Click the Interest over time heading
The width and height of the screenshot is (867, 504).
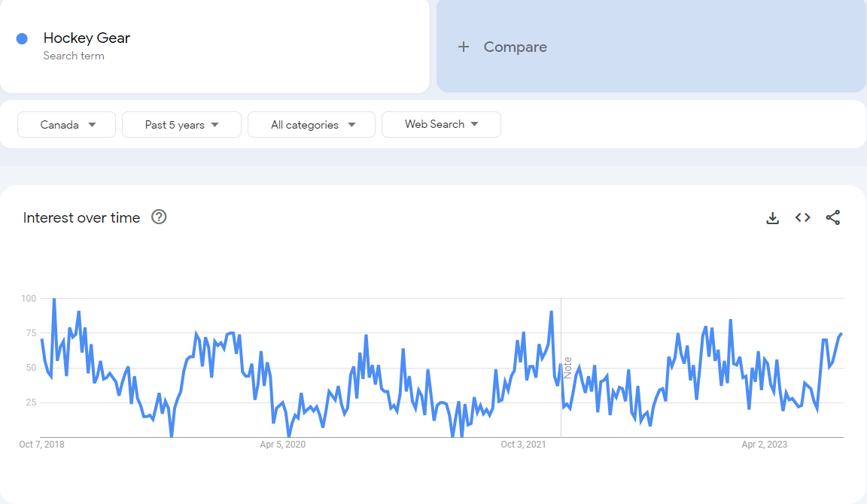click(81, 217)
